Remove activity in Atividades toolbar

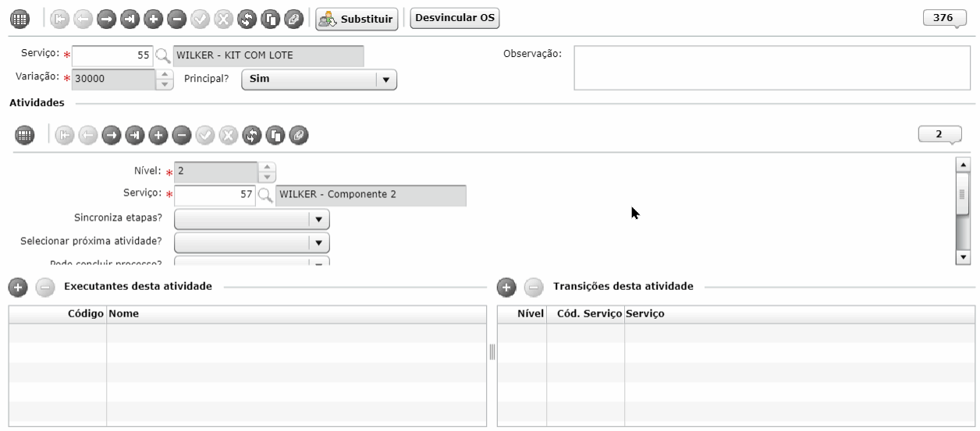(x=181, y=135)
